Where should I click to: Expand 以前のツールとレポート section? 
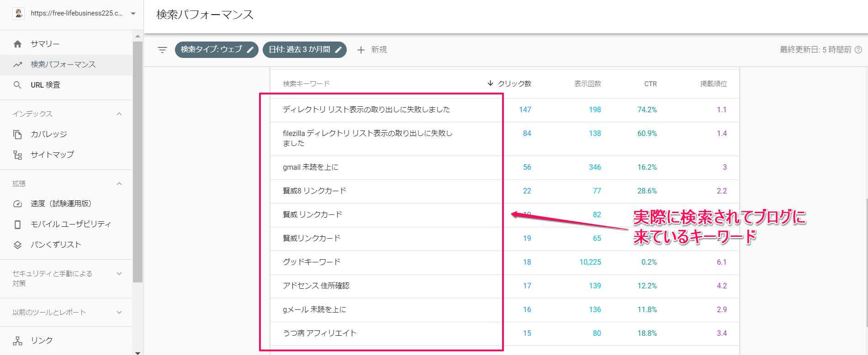(119, 313)
